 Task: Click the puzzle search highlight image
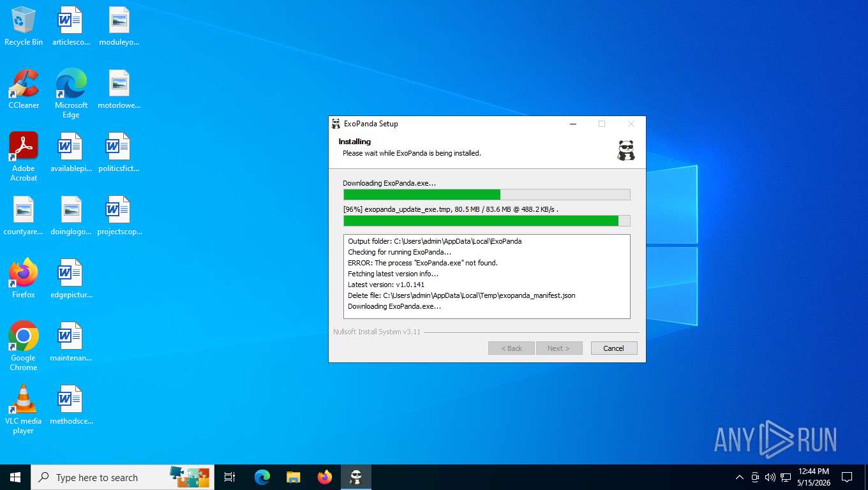[x=190, y=477]
